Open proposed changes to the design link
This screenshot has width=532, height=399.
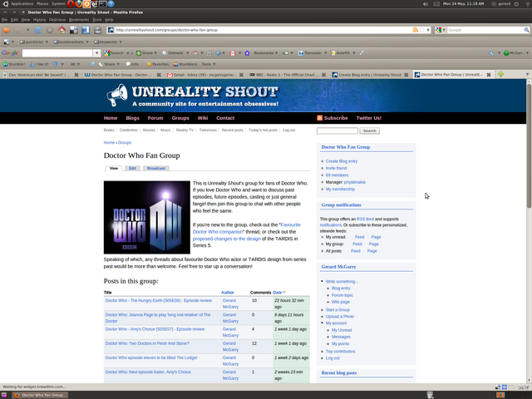[227, 239]
